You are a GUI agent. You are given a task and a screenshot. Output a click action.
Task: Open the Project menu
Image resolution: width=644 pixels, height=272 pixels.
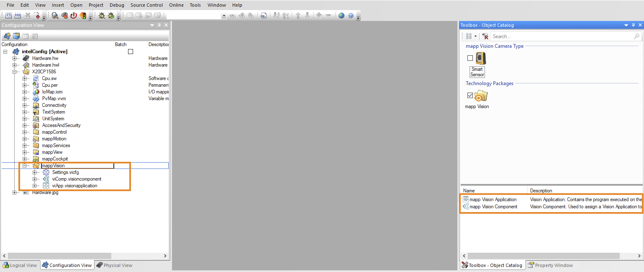96,5
